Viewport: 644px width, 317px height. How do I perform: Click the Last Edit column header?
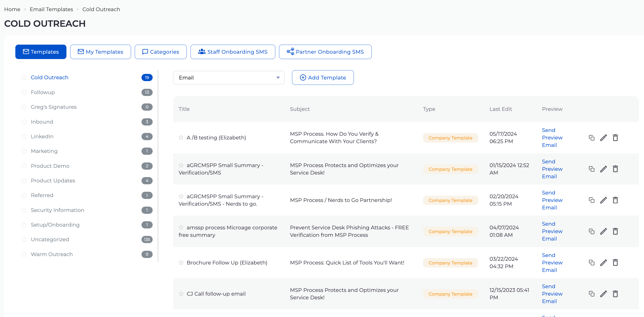click(x=500, y=109)
